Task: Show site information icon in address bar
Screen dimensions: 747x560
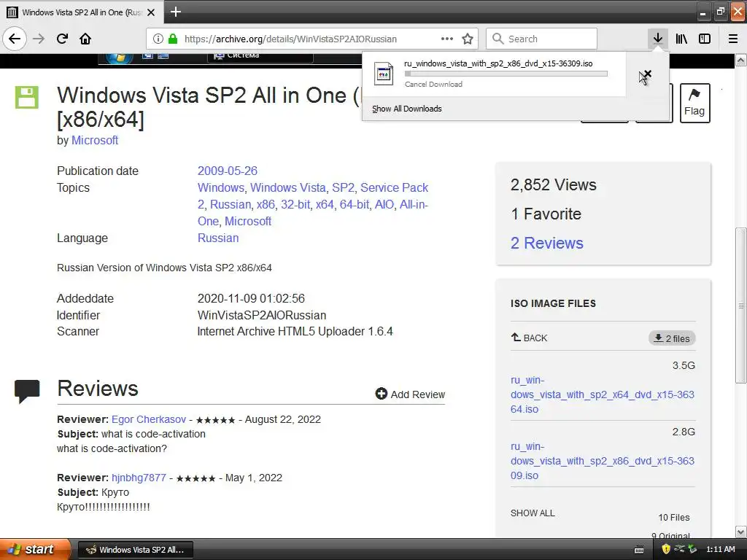Action: point(158,39)
